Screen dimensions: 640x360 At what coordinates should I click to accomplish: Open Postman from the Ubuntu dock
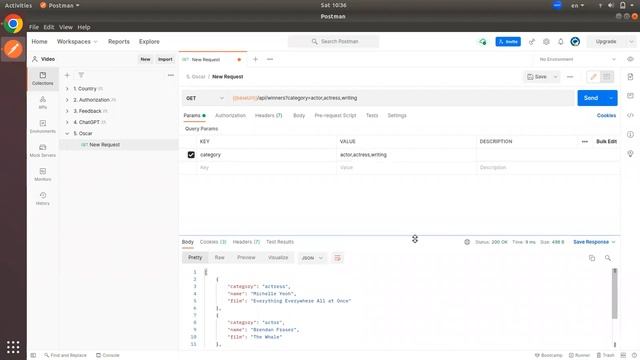click(13, 49)
